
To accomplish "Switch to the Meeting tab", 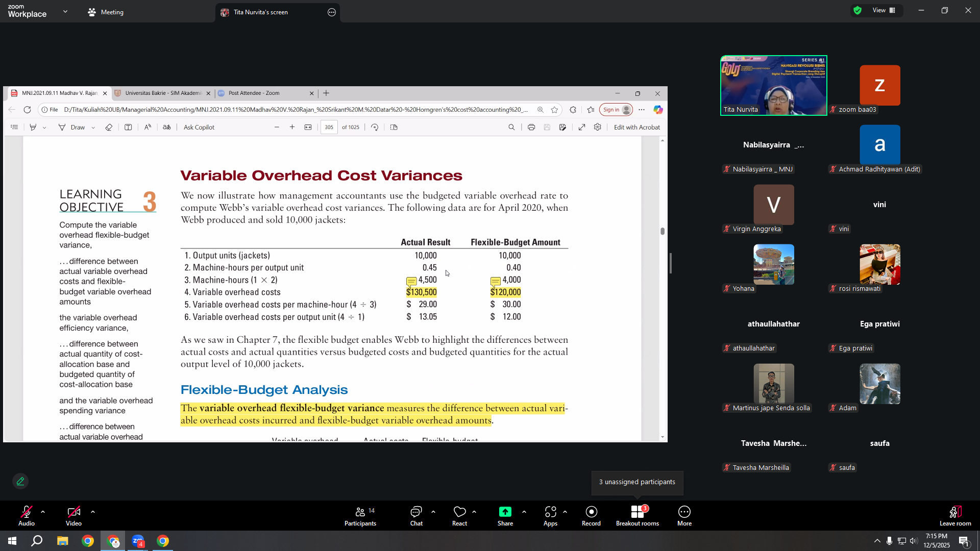I will pos(106,12).
